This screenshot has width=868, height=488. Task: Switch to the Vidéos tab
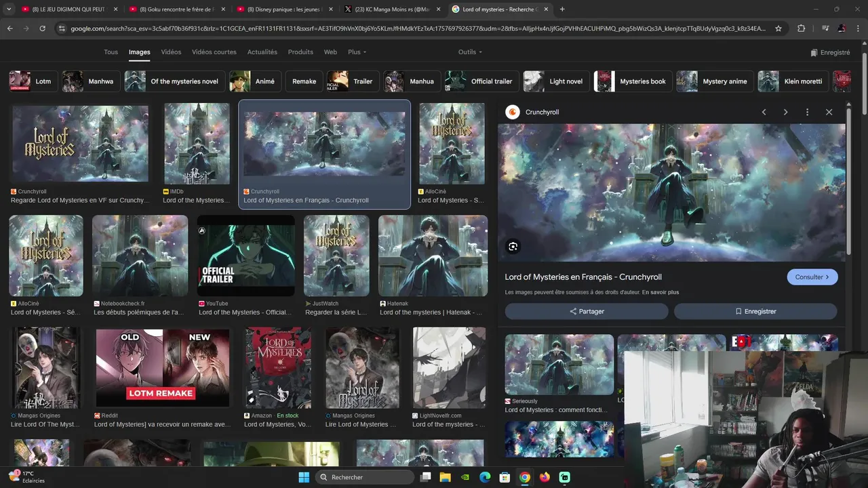click(171, 52)
